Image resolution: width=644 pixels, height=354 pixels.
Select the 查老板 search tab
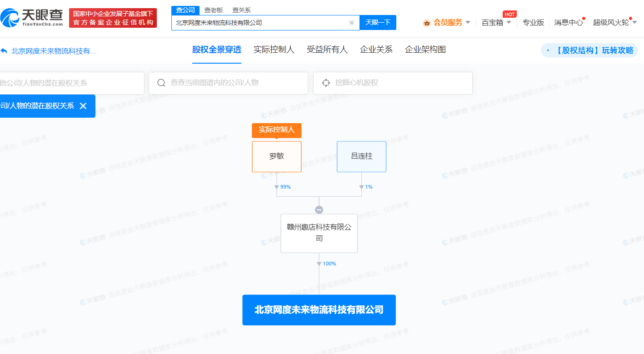pos(214,10)
